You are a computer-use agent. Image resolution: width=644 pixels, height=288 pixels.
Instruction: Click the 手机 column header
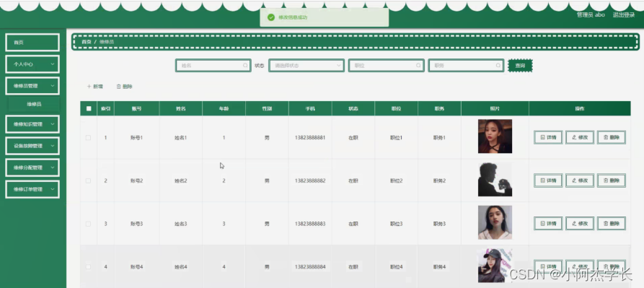pyautogui.click(x=310, y=109)
